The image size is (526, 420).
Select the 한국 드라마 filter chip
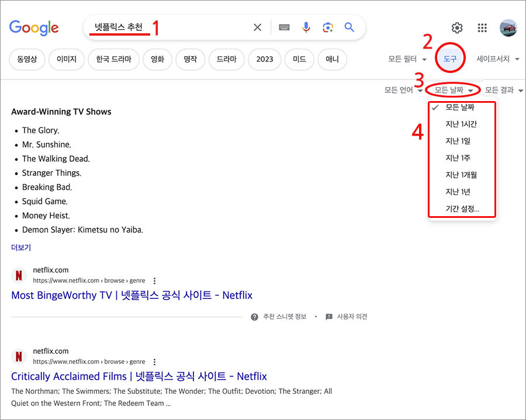[x=113, y=60]
